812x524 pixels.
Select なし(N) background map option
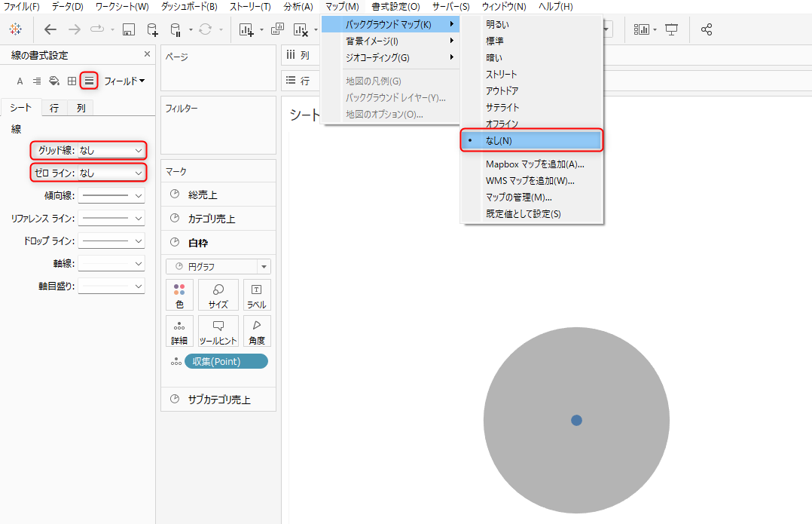(531, 140)
